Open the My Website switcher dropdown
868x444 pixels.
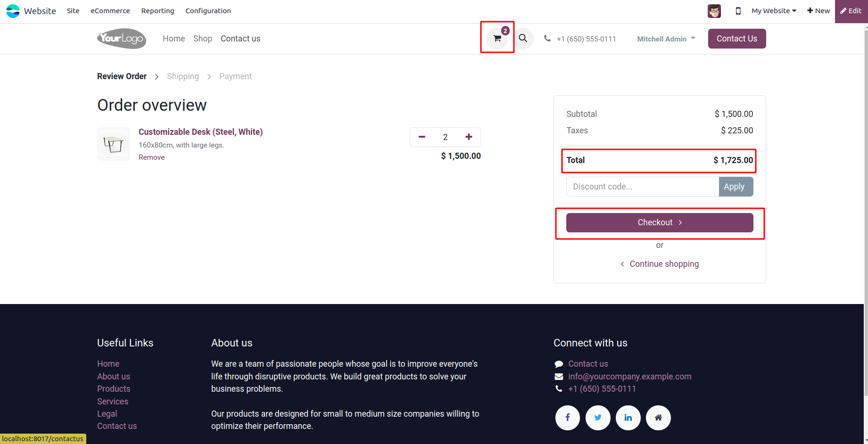coord(773,11)
